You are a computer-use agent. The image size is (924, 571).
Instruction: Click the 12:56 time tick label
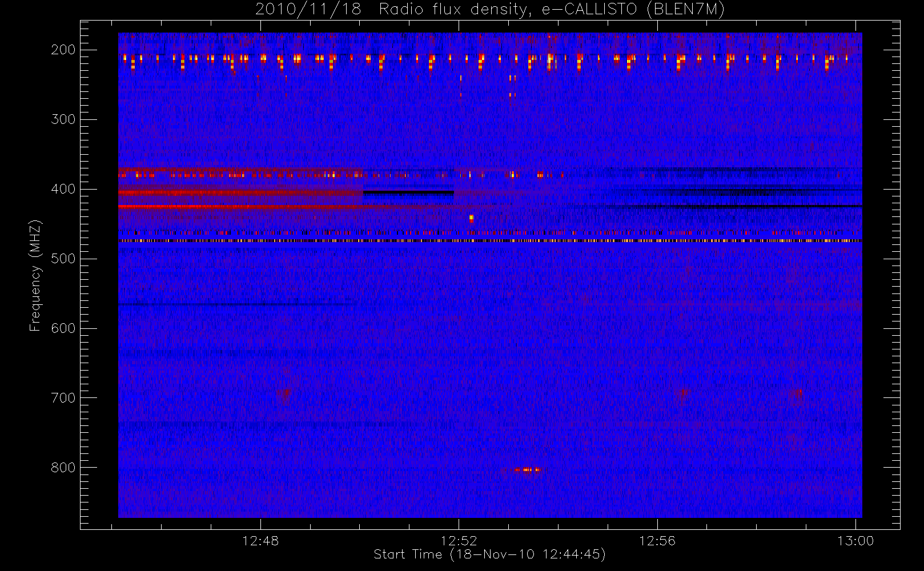coord(657,541)
